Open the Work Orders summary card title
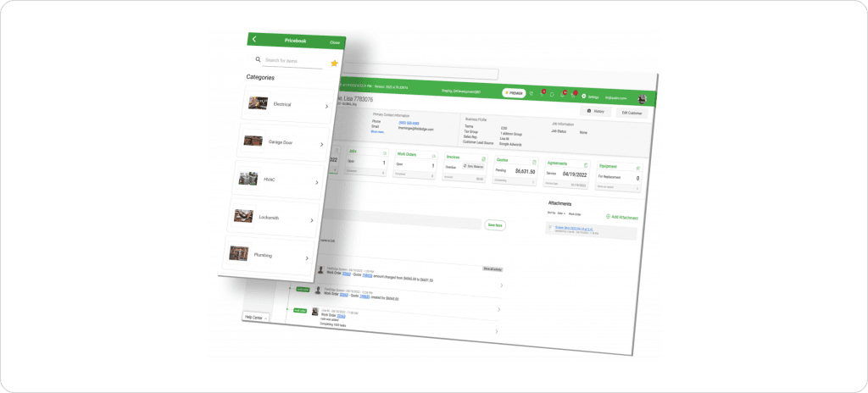 tap(407, 154)
